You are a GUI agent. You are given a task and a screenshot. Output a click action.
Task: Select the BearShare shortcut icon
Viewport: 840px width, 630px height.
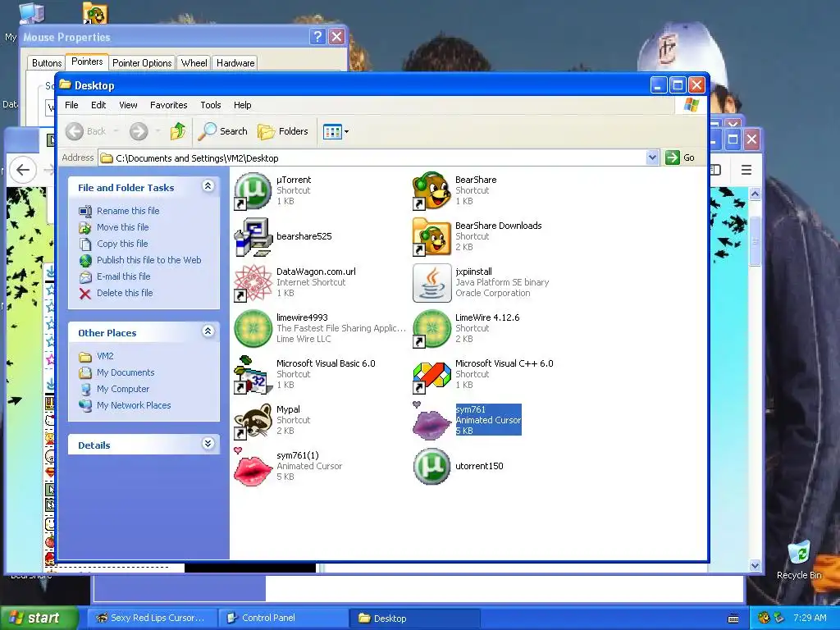coord(431,190)
